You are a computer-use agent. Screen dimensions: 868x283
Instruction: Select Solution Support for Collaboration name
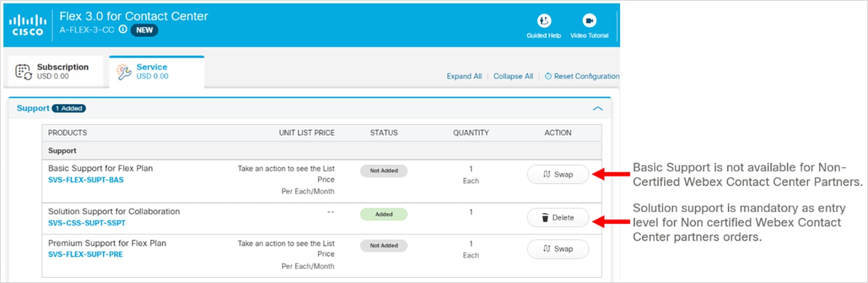(x=114, y=211)
